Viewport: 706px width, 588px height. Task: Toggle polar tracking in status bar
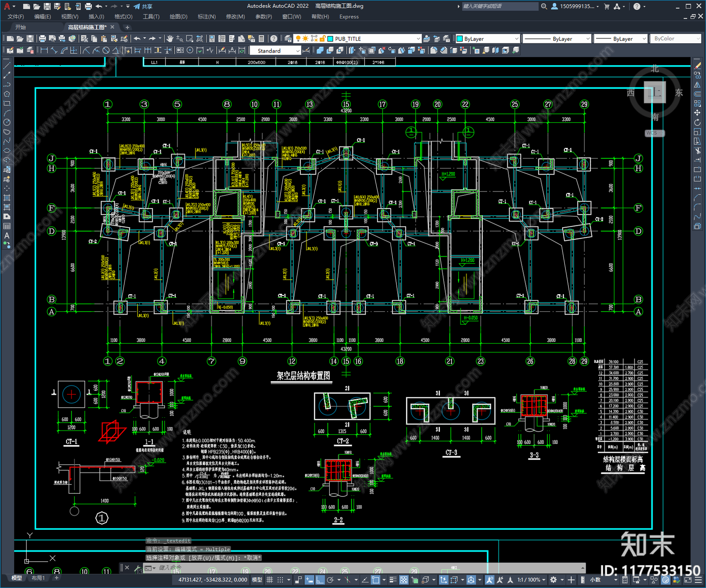330,580
